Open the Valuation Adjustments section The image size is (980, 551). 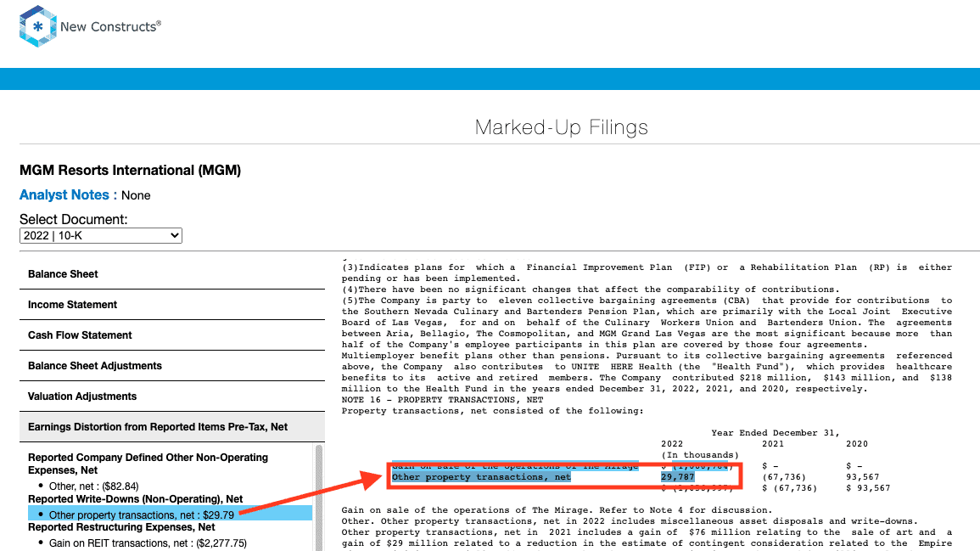click(172, 396)
